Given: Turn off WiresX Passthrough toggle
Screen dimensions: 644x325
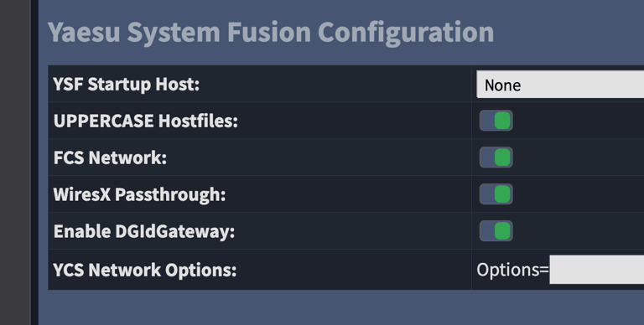Looking at the screenshot, I should click(496, 194).
